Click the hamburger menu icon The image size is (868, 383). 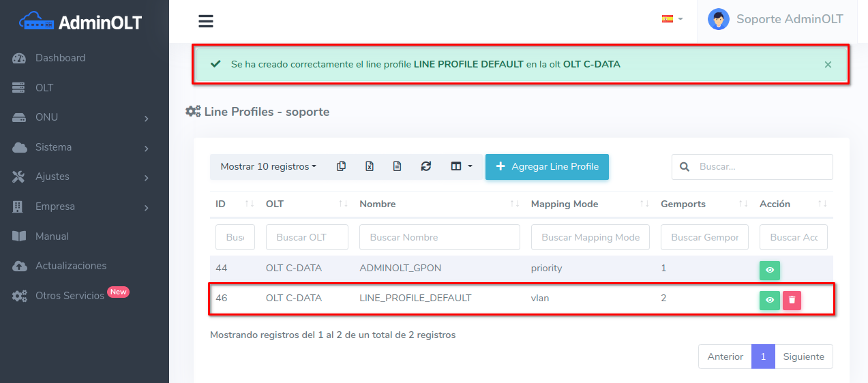(206, 21)
